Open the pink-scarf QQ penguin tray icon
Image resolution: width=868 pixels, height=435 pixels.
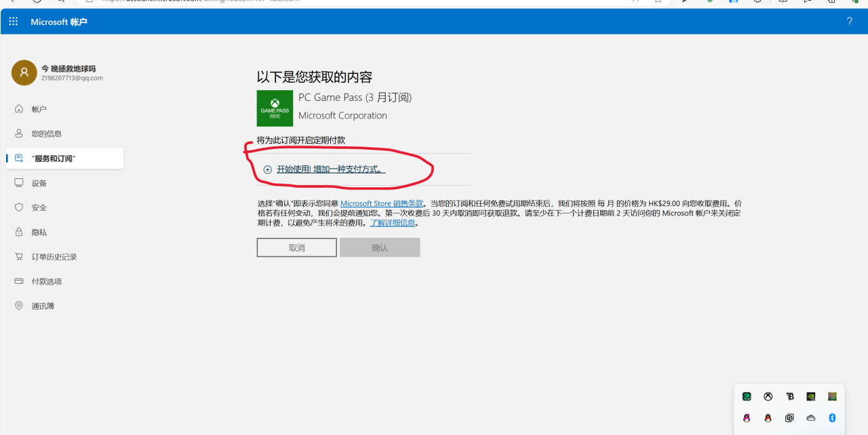tap(747, 418)
